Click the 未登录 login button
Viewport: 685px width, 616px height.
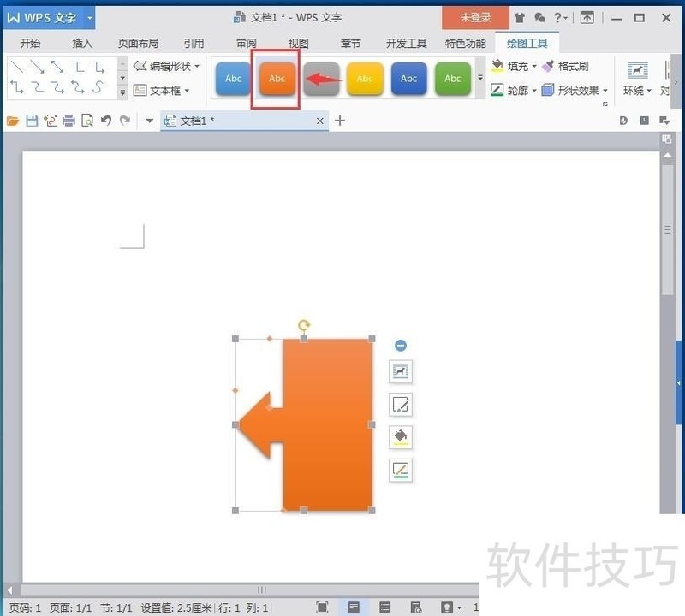[475, 18]
